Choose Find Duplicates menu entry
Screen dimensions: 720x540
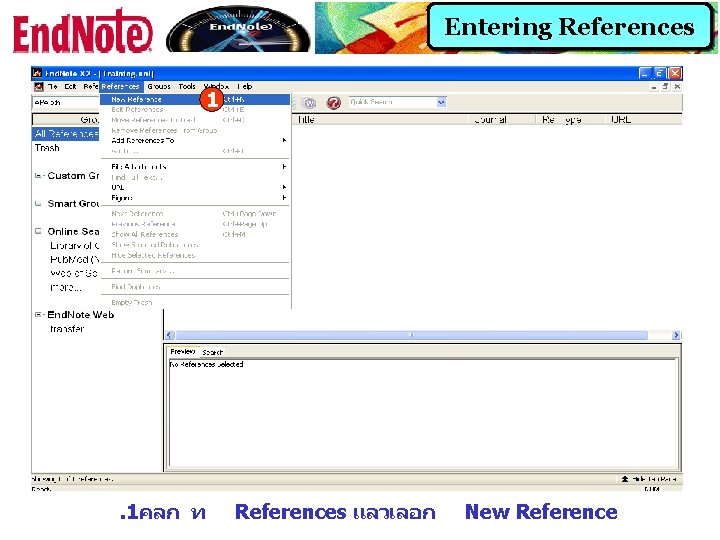click(195, 287)
